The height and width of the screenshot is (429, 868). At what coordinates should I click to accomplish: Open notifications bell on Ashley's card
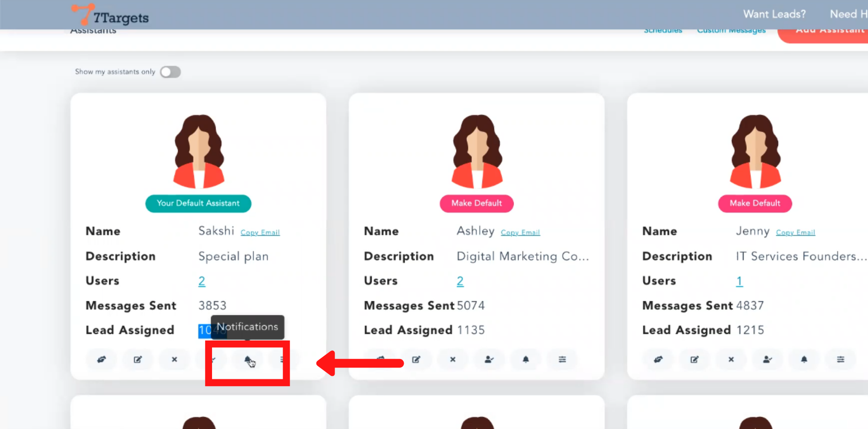(x=526, y=359)
